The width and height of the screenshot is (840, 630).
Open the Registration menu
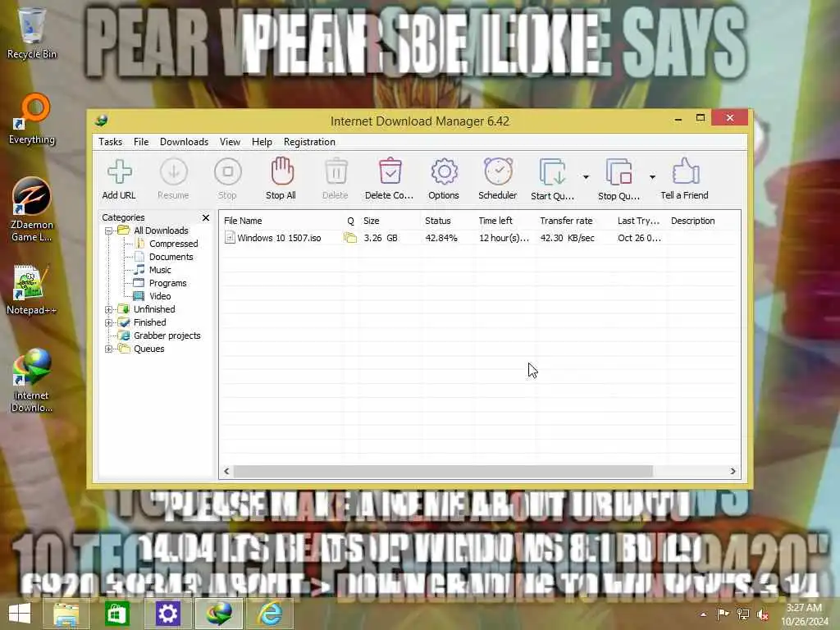309,142
